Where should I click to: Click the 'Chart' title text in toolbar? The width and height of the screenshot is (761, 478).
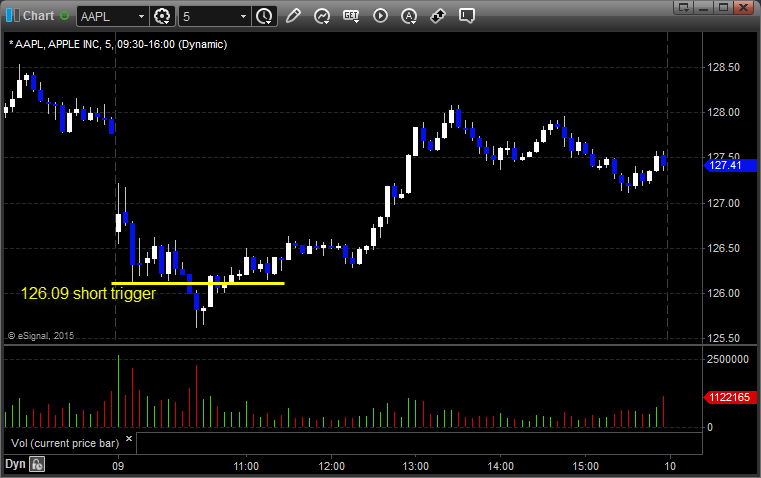38,16
